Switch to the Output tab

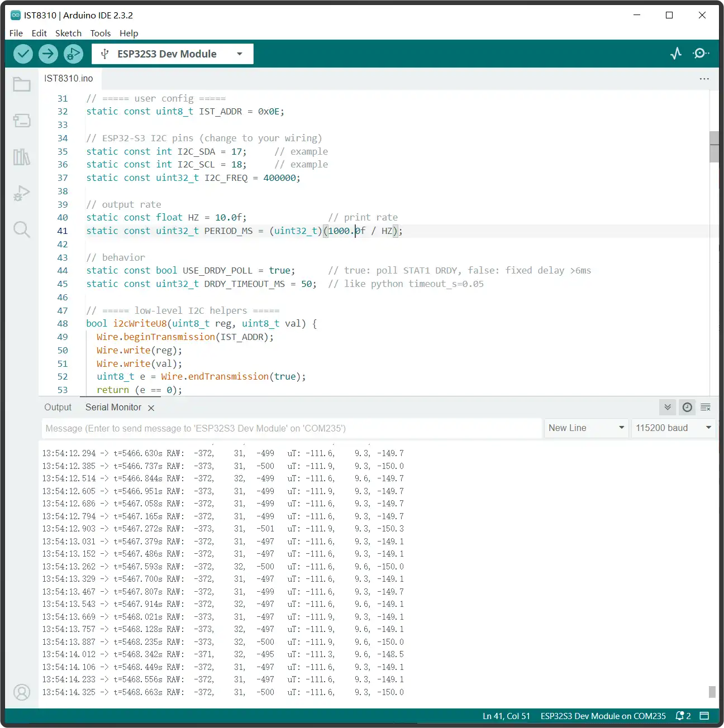[x=58, y=408]
